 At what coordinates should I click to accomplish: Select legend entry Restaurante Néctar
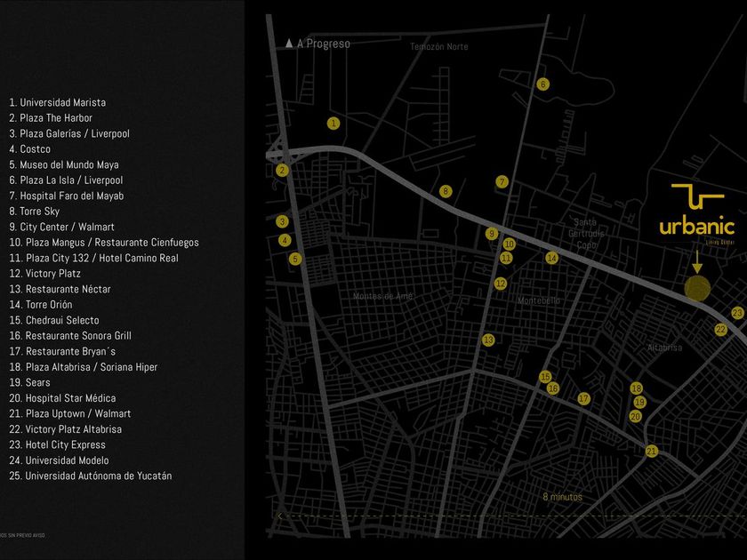click(60, 289)
